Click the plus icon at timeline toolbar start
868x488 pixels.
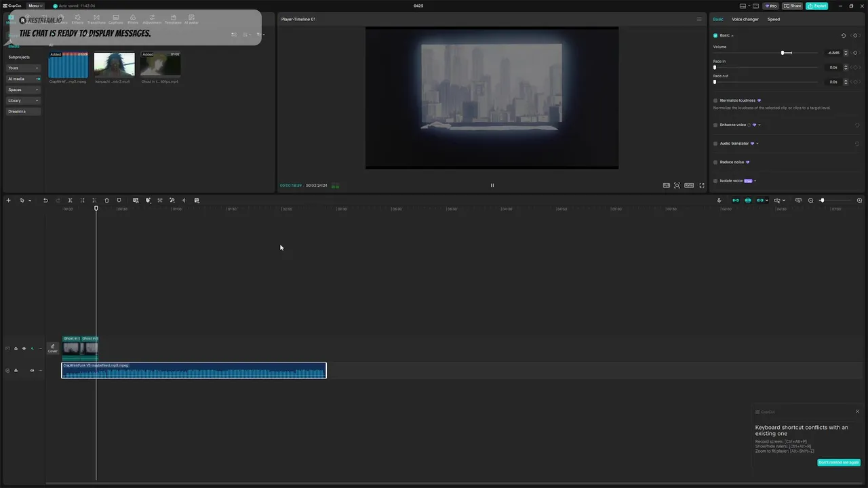click(x=8, y=200)
